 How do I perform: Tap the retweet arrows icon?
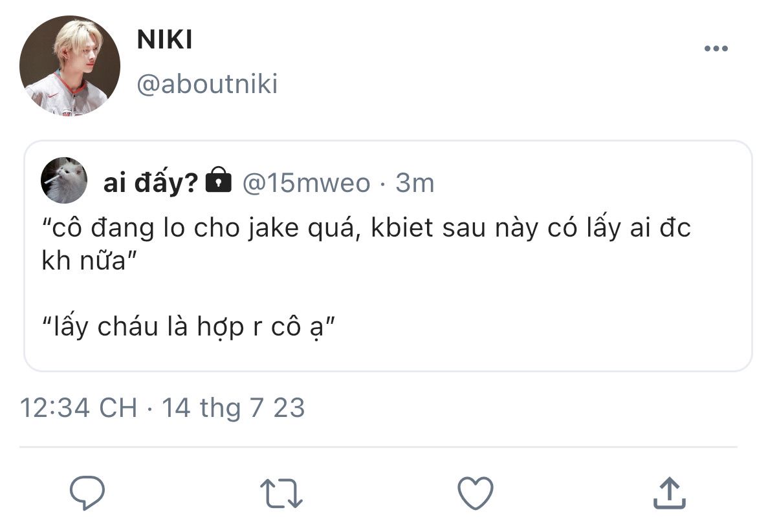[281, 493]
